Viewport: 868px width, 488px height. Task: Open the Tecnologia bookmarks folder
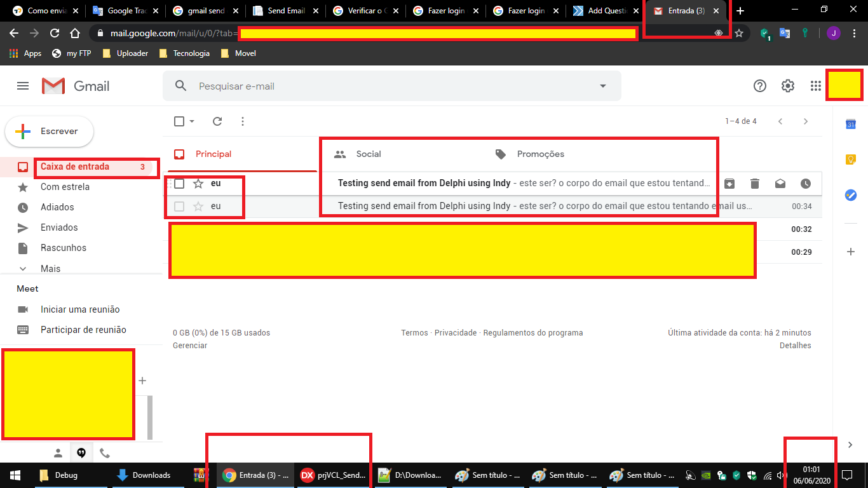click(184, 53)
